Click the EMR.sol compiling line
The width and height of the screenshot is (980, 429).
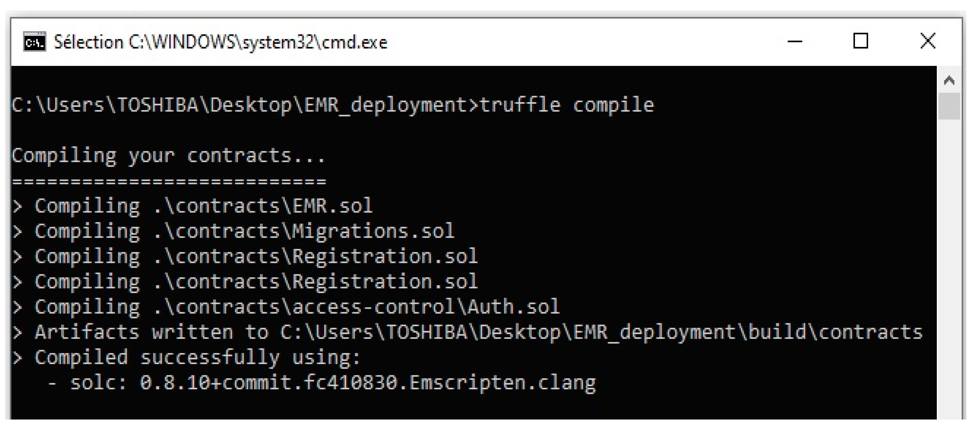192,206
